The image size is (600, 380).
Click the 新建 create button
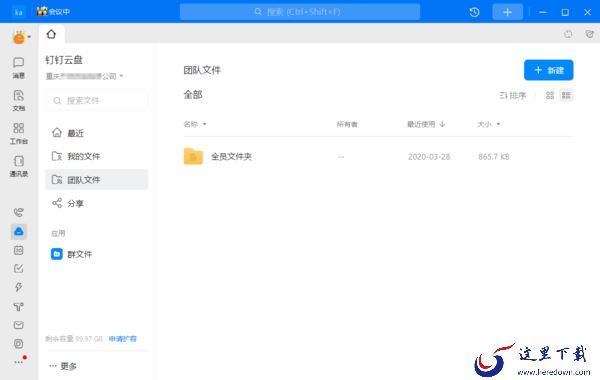pos(548,70)
